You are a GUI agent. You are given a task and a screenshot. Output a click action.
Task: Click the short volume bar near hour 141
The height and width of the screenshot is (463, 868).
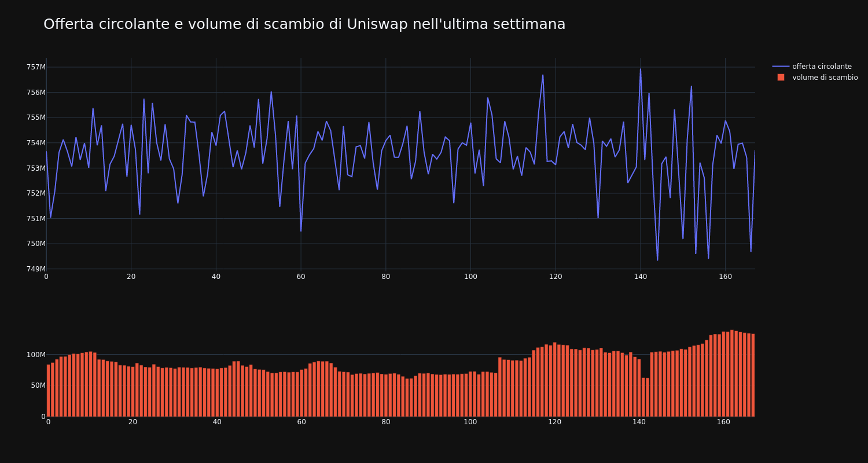click(x=643, y=397)
